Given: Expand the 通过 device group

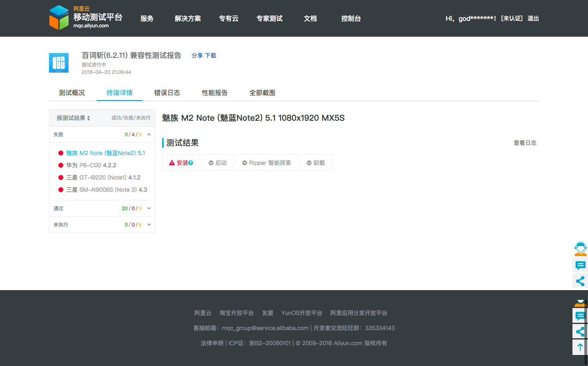Looking at the screenshot, I should tap(102, 208).
